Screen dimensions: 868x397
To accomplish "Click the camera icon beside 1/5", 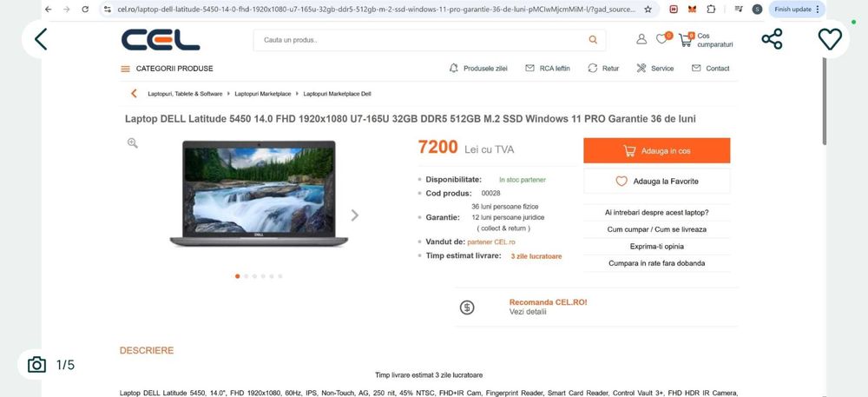I will pyautogui.click(x=36, y=364).
